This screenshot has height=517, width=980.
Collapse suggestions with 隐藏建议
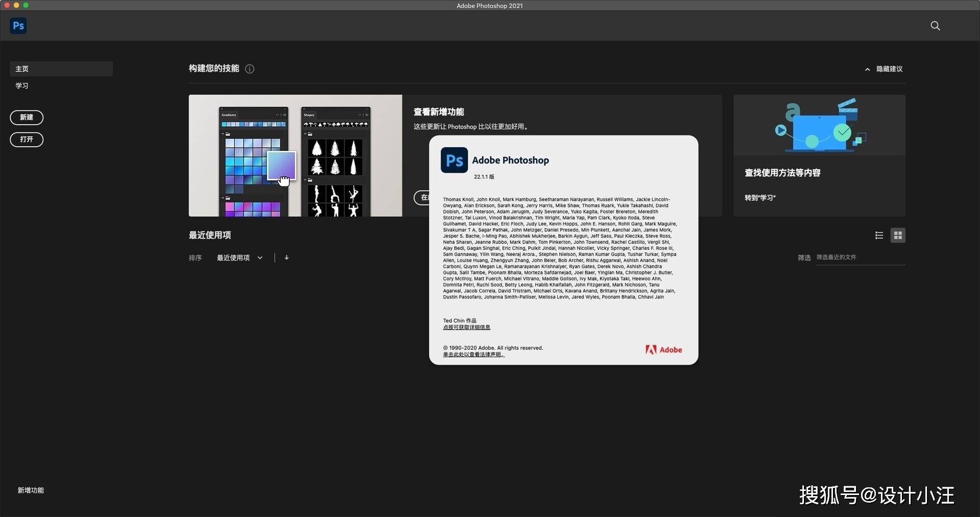click(884, 69)
